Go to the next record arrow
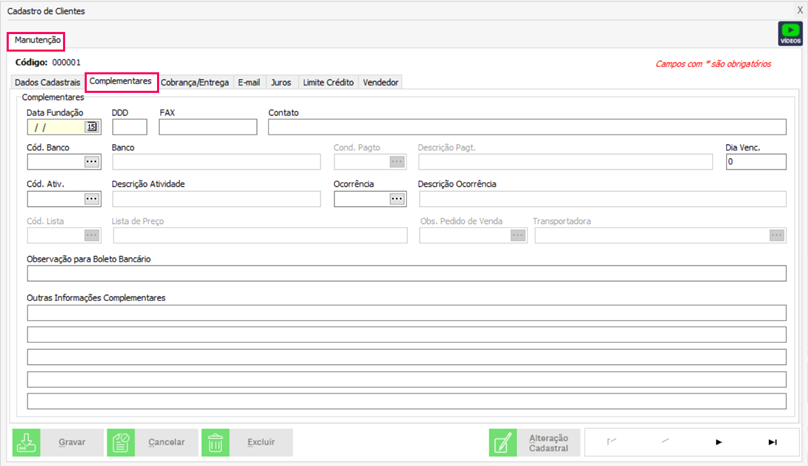The height and width of the screenshot is (466, 808). (x=718, y=442)
